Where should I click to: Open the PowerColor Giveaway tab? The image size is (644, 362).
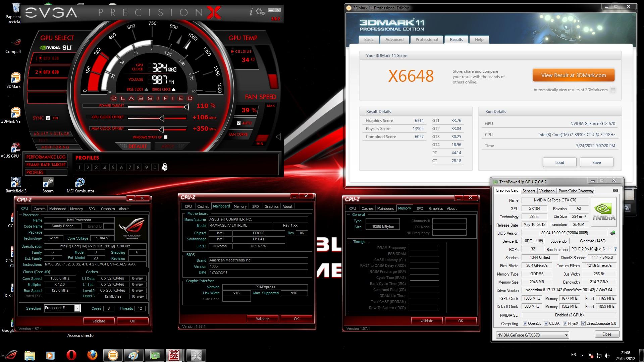click(x=576, y=191)
